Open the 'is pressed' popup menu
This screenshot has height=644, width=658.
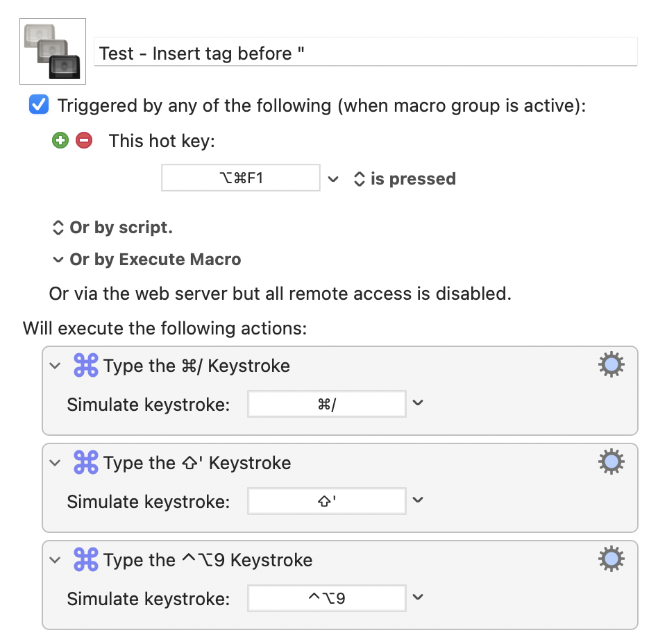[x=405, y=179]
